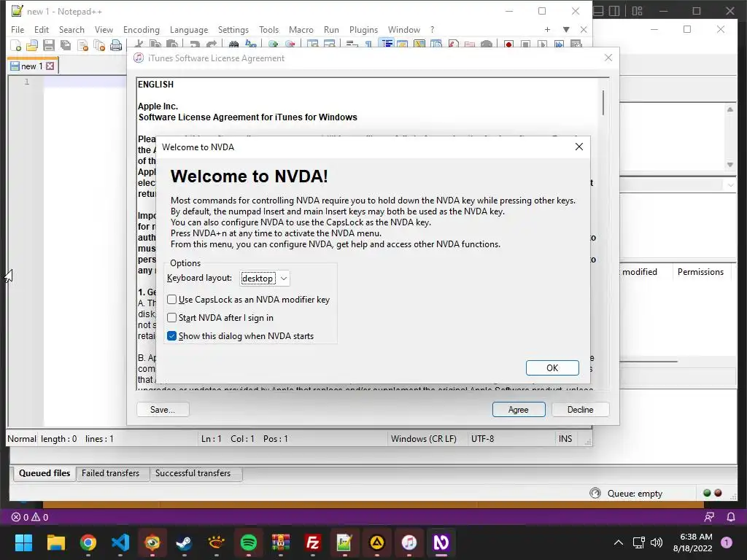Viewport: 747px width, 560px height.
Task: Click the modified column header in FileZilla
Action: click(639, 272)
